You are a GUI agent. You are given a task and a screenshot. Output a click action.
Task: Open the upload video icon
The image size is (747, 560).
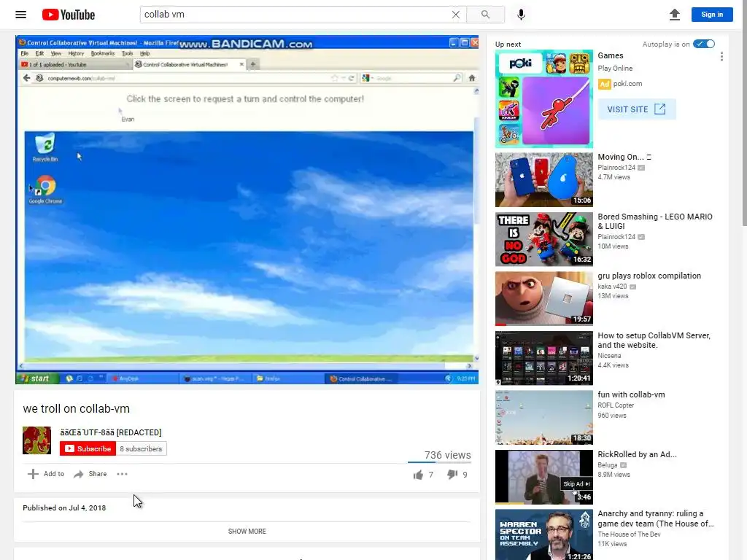coord(675,15)
